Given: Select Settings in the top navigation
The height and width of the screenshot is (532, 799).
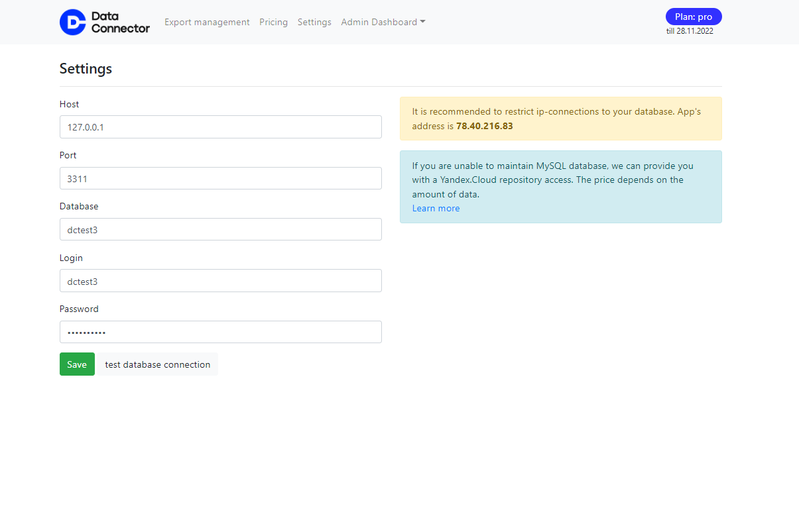Looking at the screenshot, I should (x=314, y=22).
